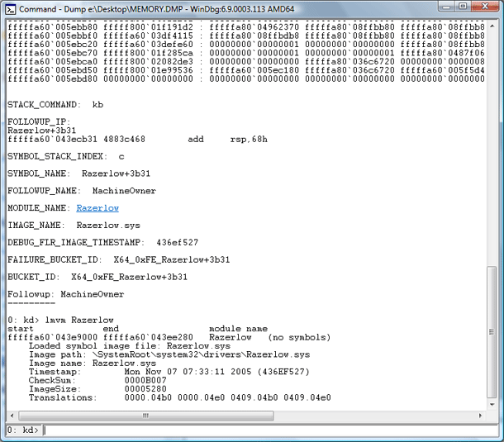Click the fffffa60`005ebd80 stack row

click(246, 78)
